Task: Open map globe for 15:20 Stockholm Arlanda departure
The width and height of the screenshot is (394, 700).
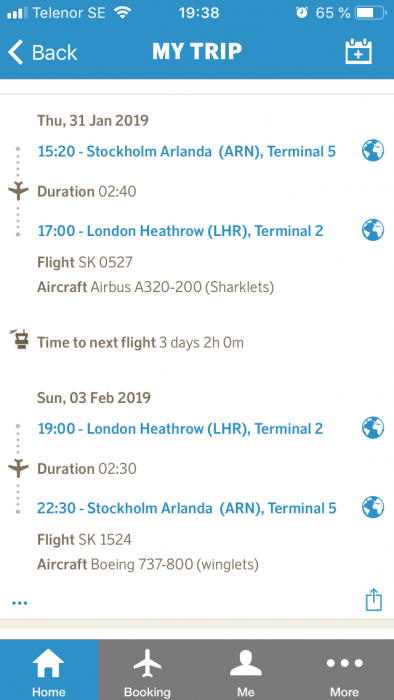Action: [x=373, y=151]
